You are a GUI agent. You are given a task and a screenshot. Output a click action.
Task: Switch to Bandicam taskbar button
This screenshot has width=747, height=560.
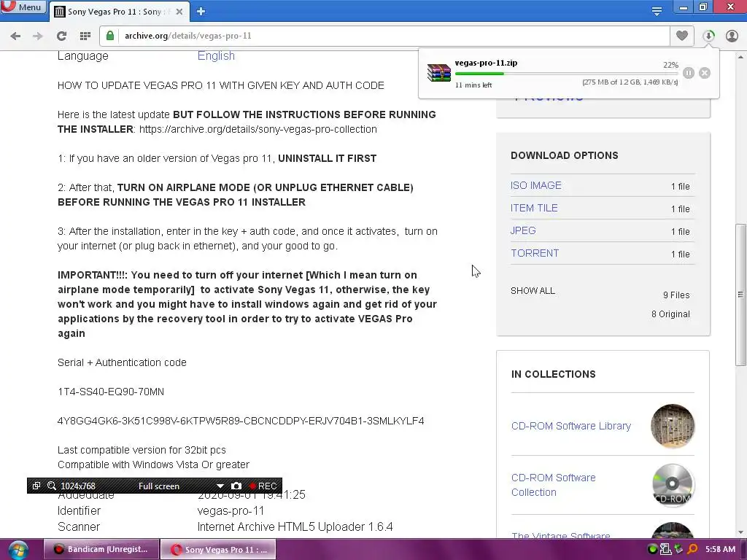[101, 549]
